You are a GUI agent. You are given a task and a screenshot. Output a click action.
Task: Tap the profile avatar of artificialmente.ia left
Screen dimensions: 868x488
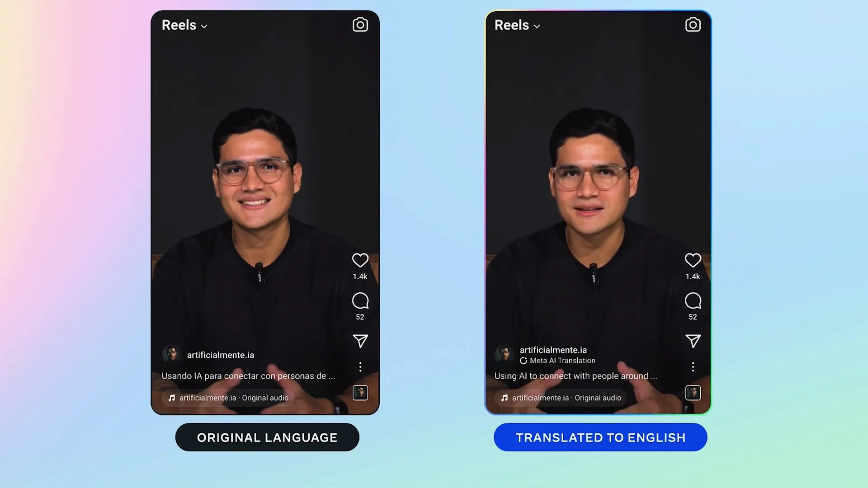coord(171,355)
